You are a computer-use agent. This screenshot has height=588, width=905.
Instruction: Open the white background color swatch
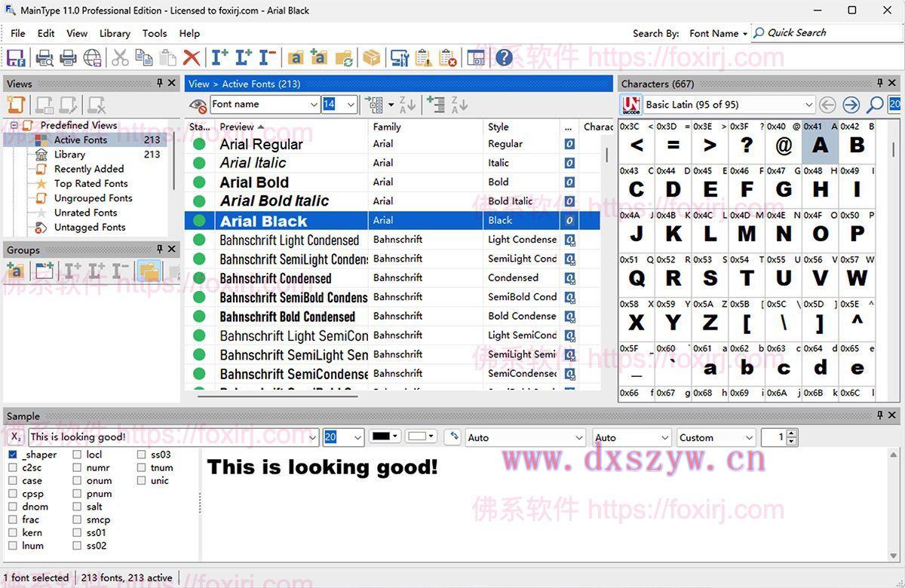(421, 436)
